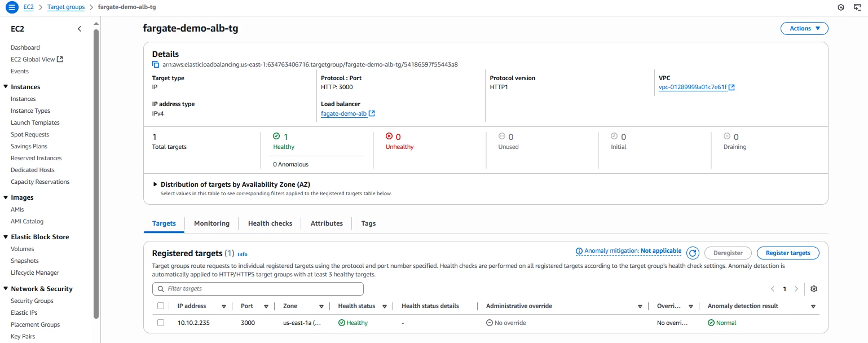The width and height of the screenshot is (868, 343).
Task: Open Volumes in the sidebar
Action: point(23,249)
